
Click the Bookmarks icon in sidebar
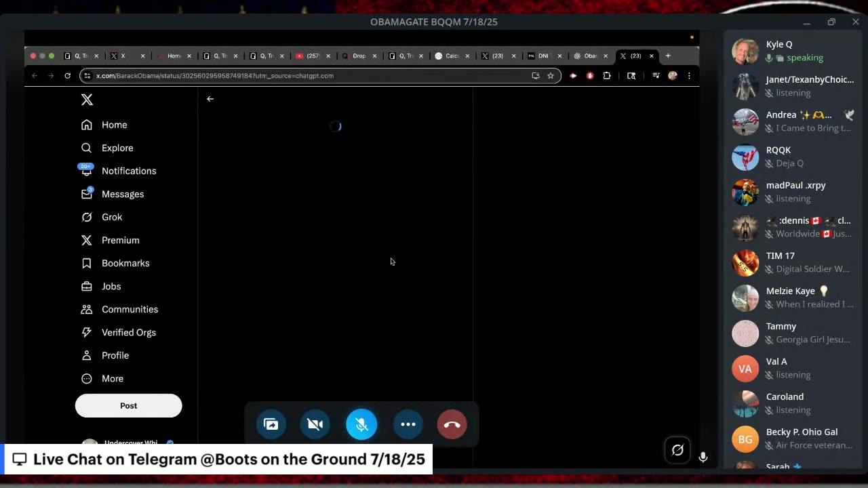click(x=87, y=263)
